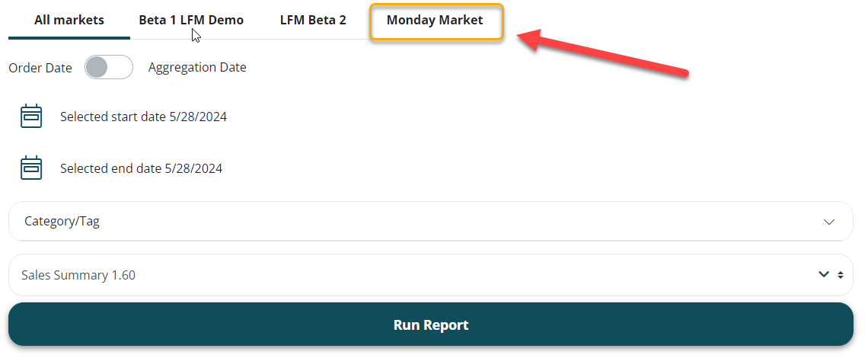This screenshot has width=868, height=358.
Task: Click the Category/Tag label text
Action: (62, 222)
